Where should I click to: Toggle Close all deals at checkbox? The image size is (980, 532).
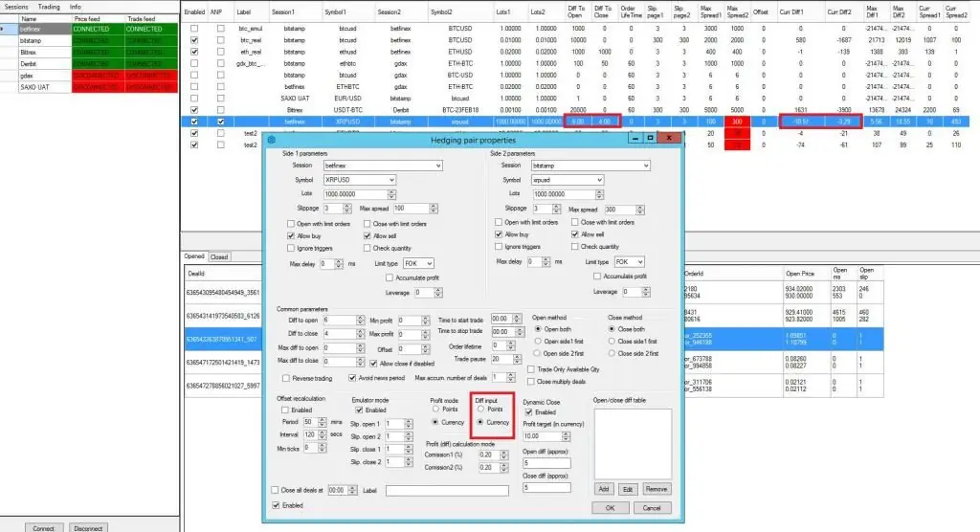tap(275, 490)
